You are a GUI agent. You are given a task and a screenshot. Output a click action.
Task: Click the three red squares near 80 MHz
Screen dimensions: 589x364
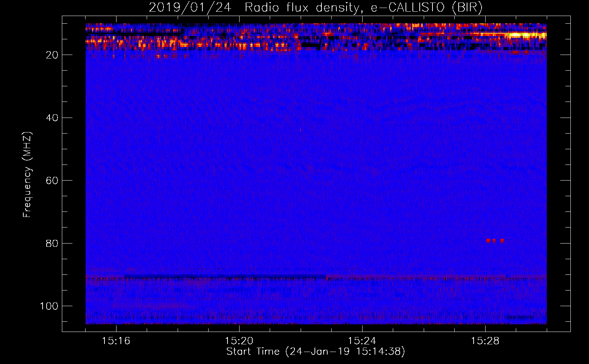[495, 241]
